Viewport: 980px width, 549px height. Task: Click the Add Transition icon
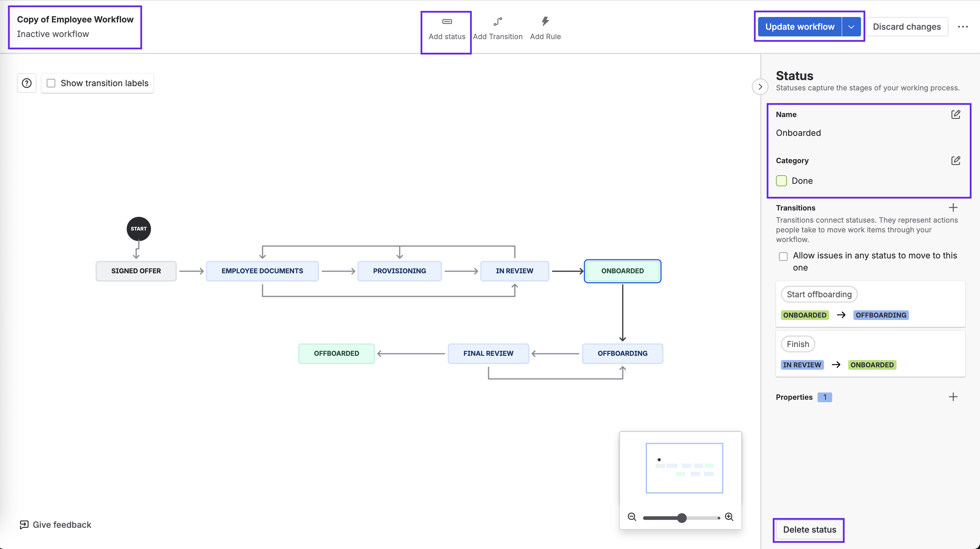pyautogui.click(x=497, y=22)
